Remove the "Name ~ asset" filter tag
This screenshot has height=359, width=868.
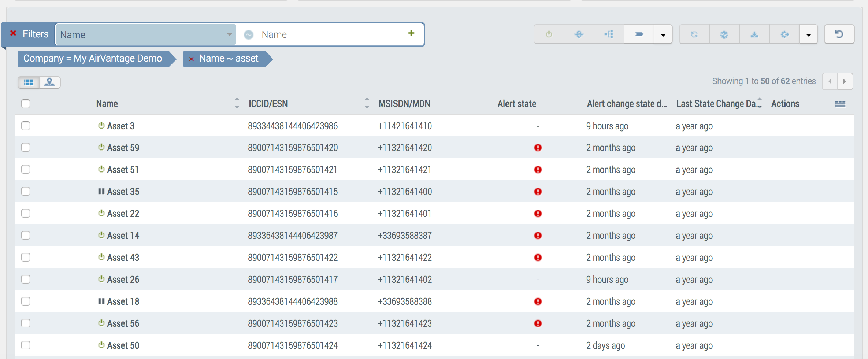(191, 59)
